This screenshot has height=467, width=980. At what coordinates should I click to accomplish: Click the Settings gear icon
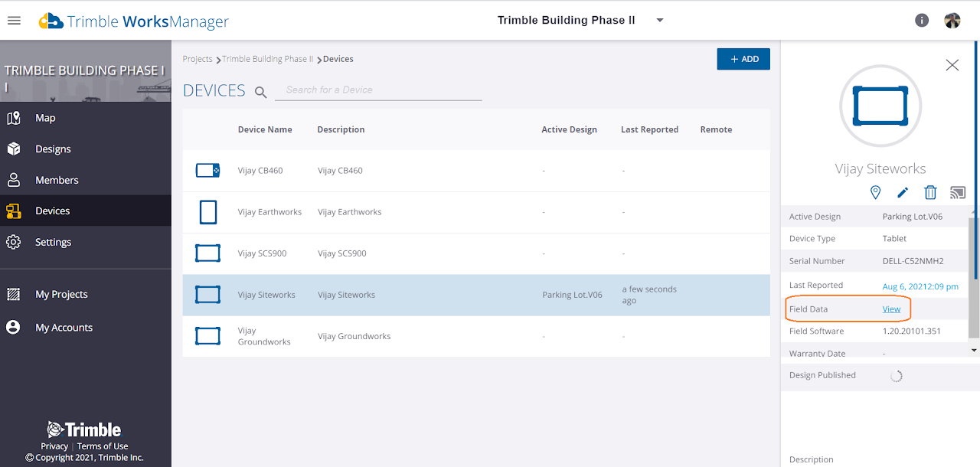(x=13, y=242)
